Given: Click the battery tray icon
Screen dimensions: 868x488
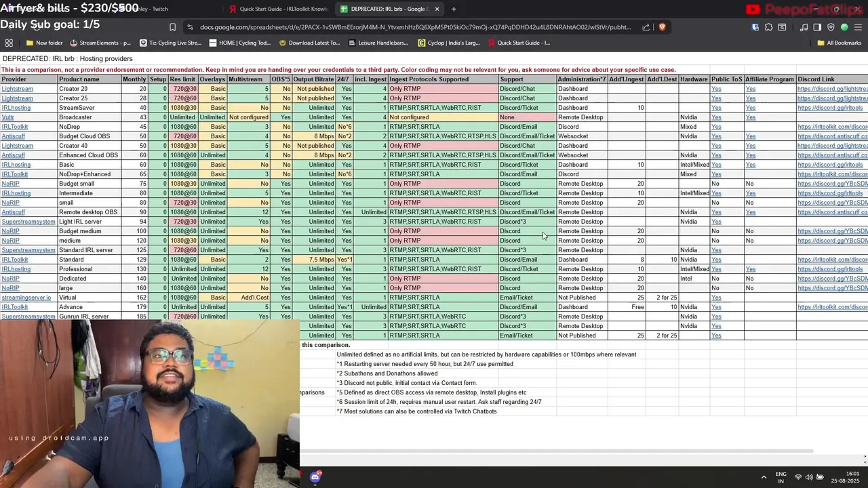Looking at the screenshot, I should 820,477.
